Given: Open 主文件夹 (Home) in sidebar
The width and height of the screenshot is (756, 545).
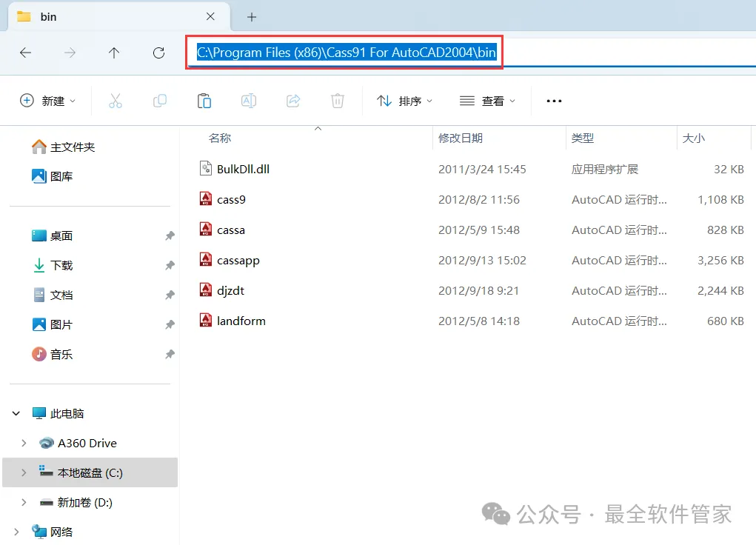Looking at the screenshot, I should [63, 147].
